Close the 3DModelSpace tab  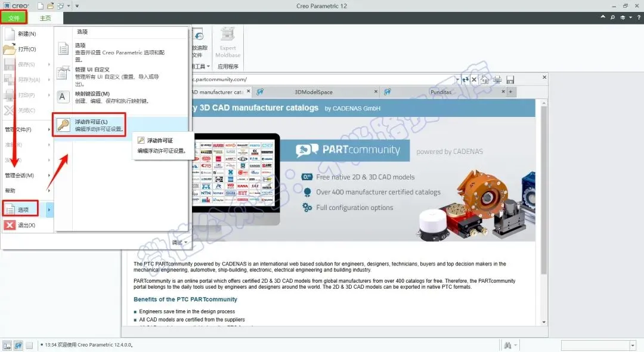(x=376, y=92)
